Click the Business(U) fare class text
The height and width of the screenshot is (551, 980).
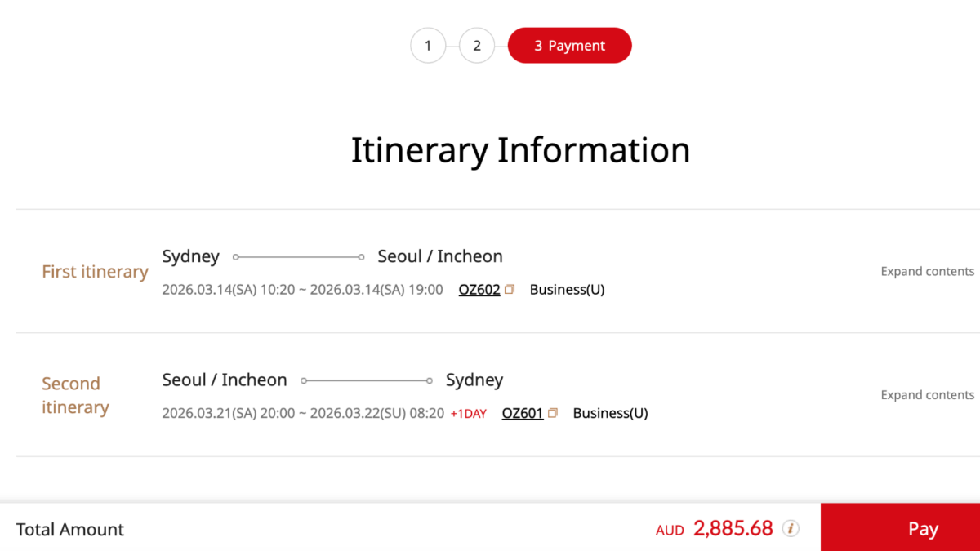[x=567, y=288]
